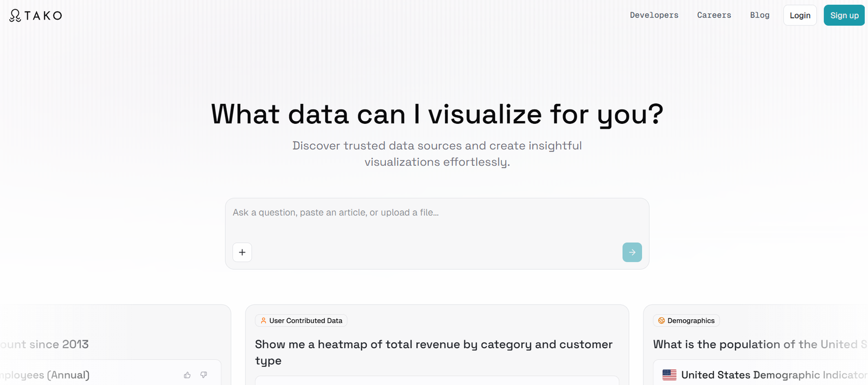Go to the Careers page
The height and width of the screenshot is (385, 868).
click(714, 15)
